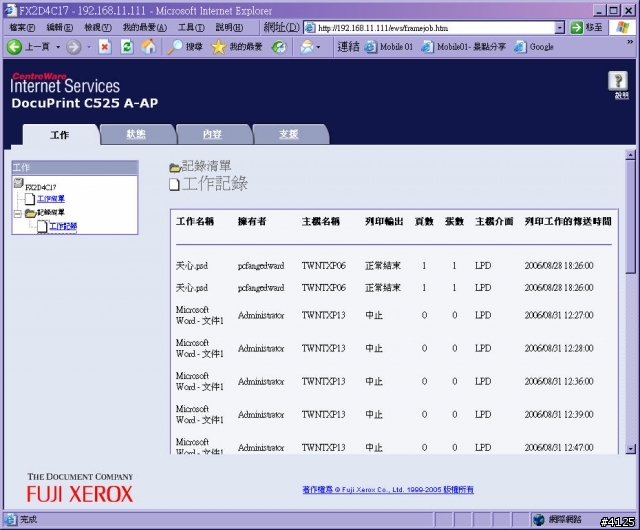
Task: Open the 檢視(V) menu
Action: pyautogui.click(x=98, y=27)
